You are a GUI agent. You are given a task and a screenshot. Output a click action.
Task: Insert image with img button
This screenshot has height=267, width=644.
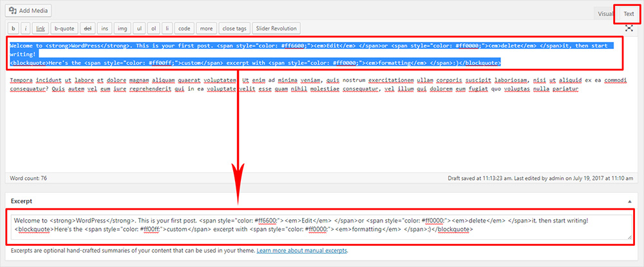tap(123, 28)
